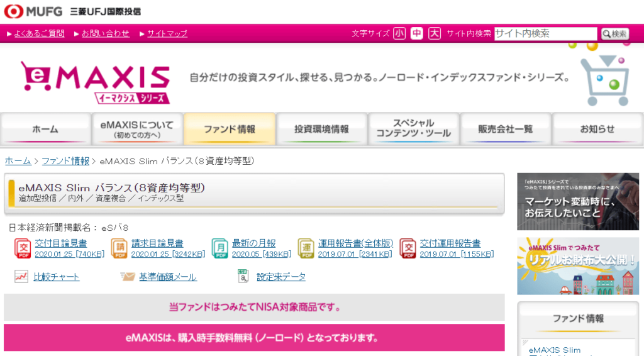The image size is (644, 356).
Task: Open the 最新の月報 PDF icon
Action: point(219,248)
